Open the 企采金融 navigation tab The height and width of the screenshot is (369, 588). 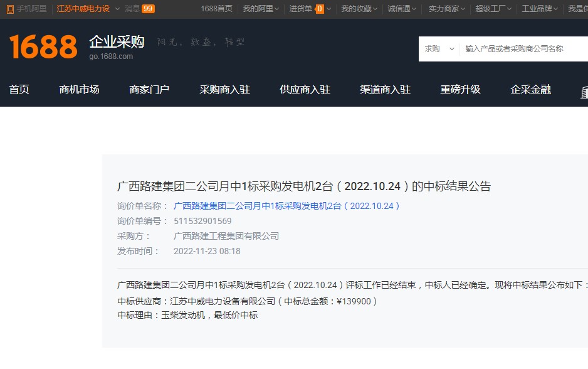tap(530, 89)
